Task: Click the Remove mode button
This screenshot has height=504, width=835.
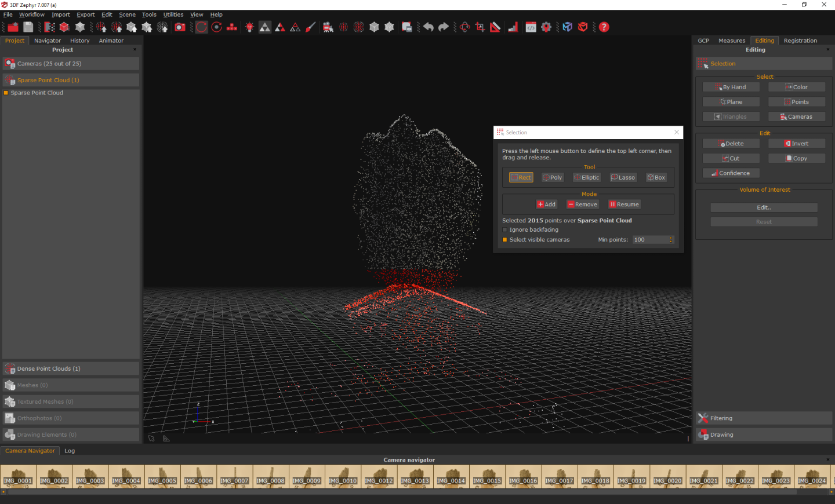Action: [x=583, y=204]
